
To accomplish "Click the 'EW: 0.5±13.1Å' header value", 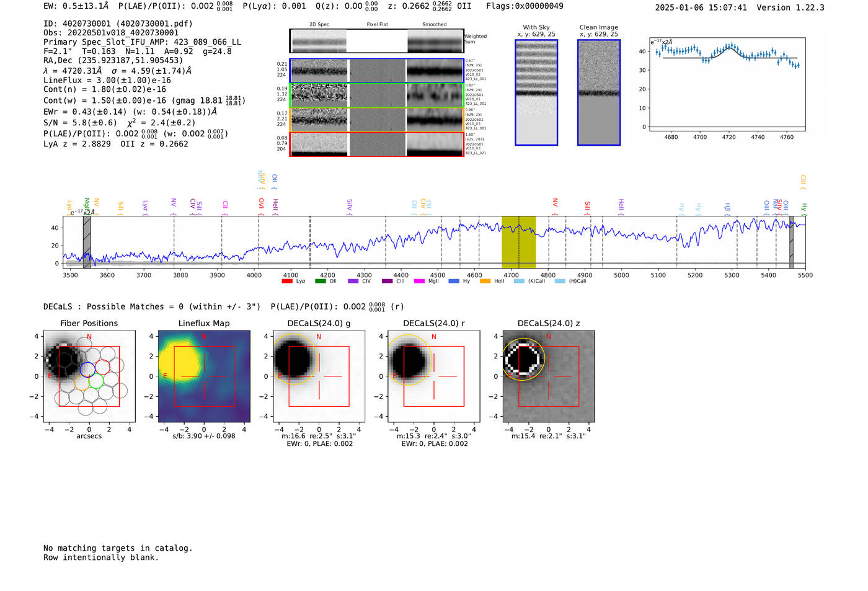I will click(x=76, y=6).
